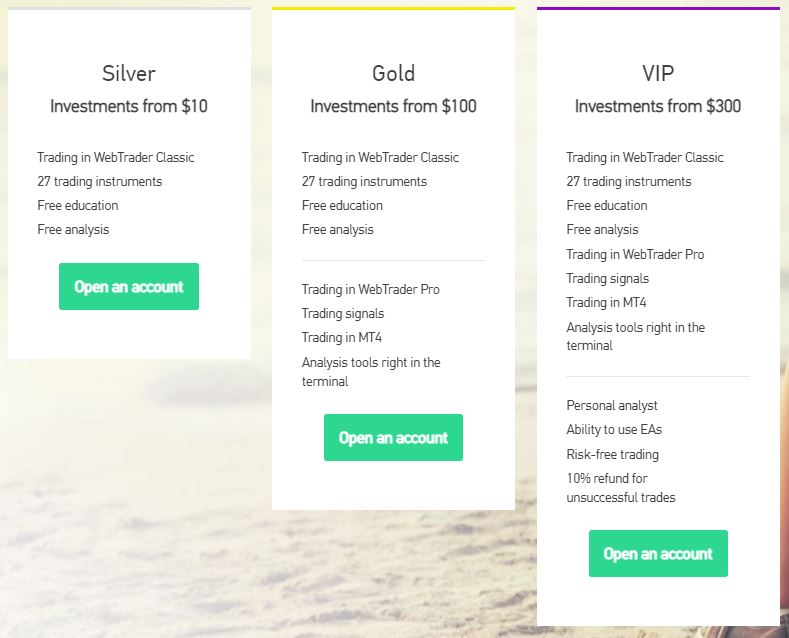This screenshot has width=789, height=638.
Task: Open an account under Silver plan
Action: (129, 286)
